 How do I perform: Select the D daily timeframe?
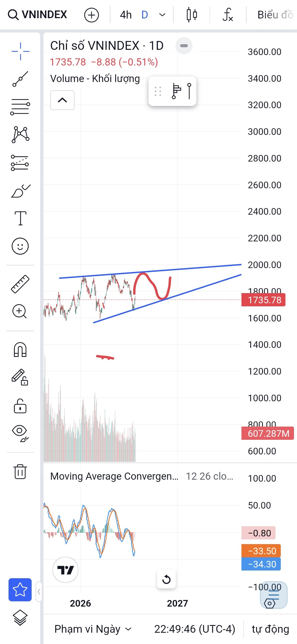coord(145,15)
